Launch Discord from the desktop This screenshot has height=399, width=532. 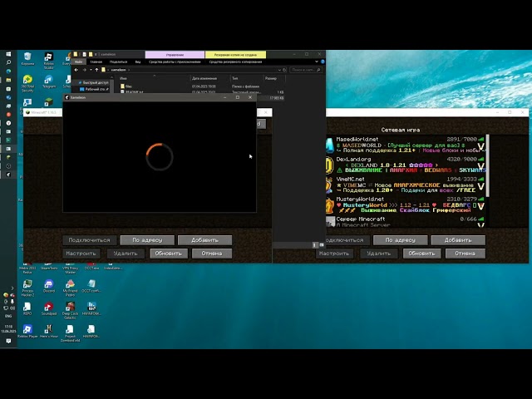click(x=48, y=286)
